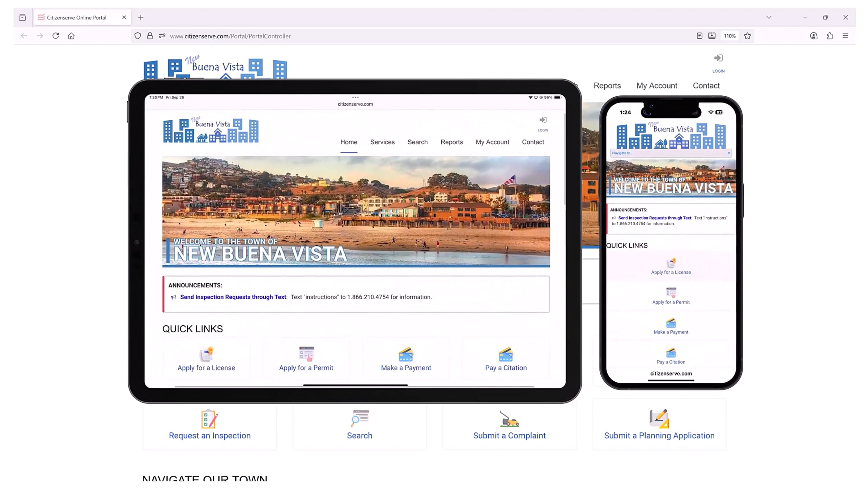868x488 pixels.
Task: Click the New Buena Vista beach banner on tablet
Action: click(x=356, y=211)
